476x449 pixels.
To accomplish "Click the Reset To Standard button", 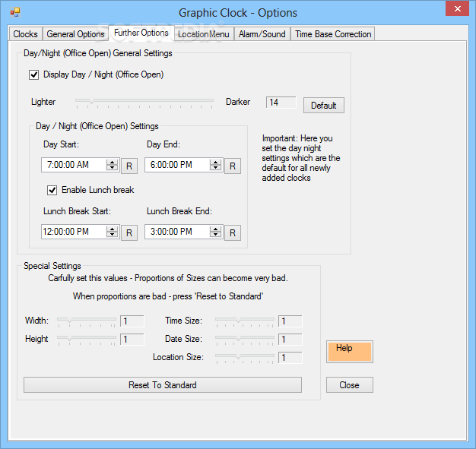I will pyautogui.click(x=163, y=385).
